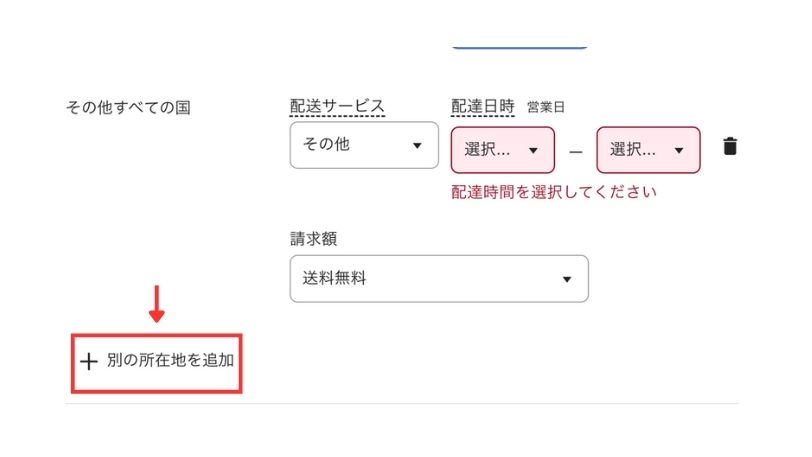The height and width of the screenshot is (457, 812).
Task: Click the partially visible blue button at top
Action: (518, 45)
